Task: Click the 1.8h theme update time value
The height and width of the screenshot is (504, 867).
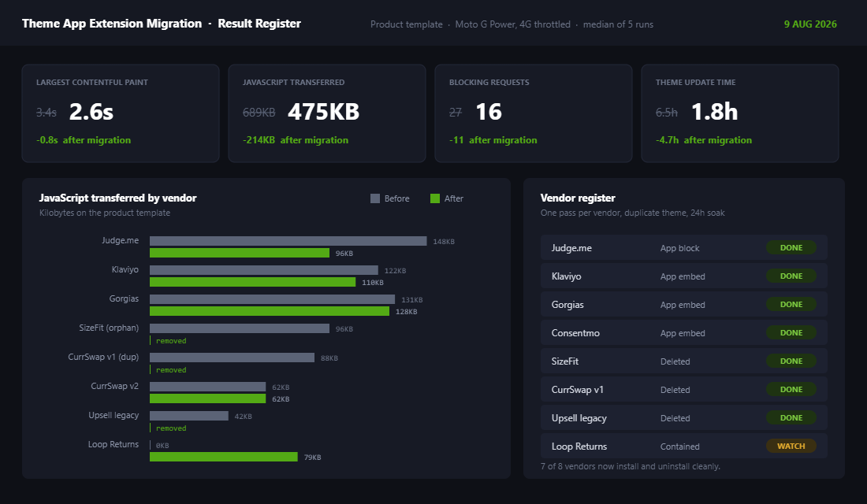Action: 714,112
